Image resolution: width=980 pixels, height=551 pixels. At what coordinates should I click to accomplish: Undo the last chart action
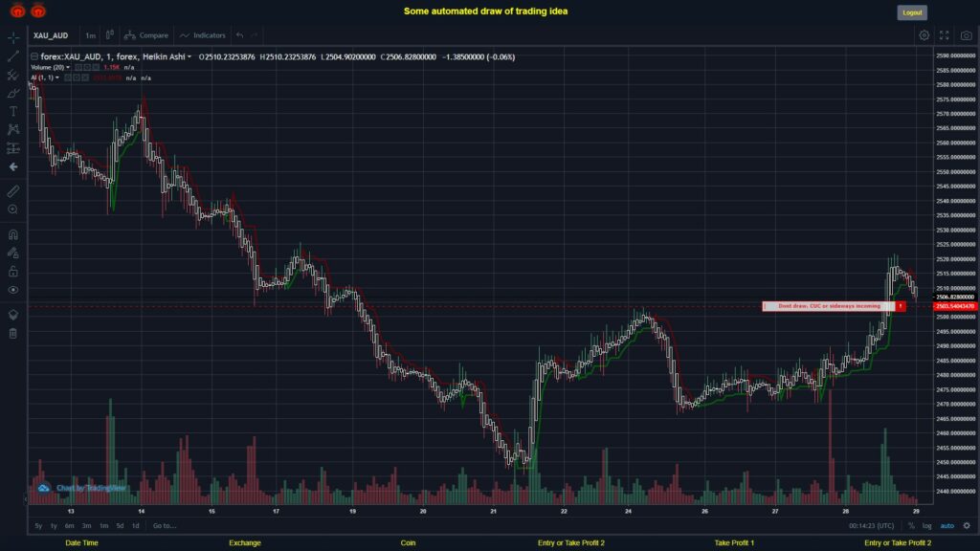240,35
